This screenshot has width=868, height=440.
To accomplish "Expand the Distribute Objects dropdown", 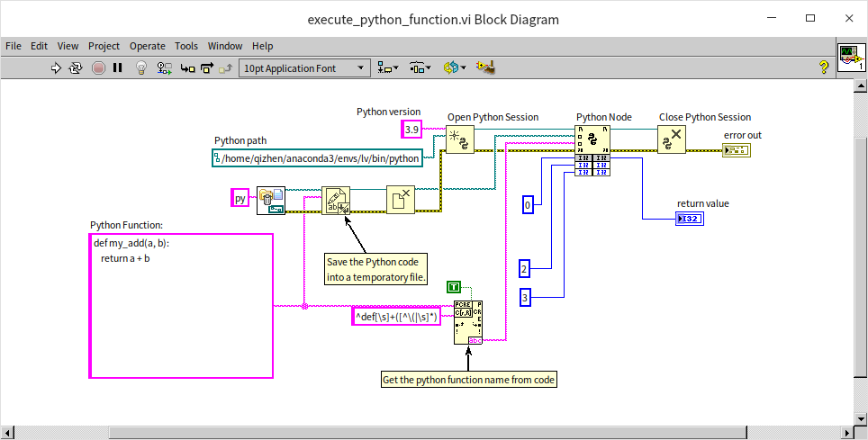I will click(420, 67).
